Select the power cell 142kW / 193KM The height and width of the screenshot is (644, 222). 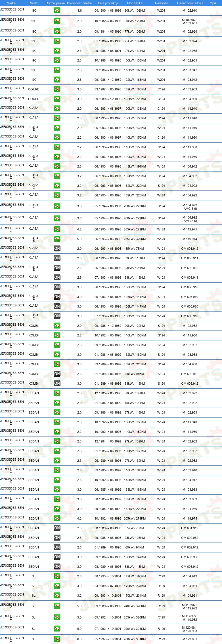click(x=135, y=576)
